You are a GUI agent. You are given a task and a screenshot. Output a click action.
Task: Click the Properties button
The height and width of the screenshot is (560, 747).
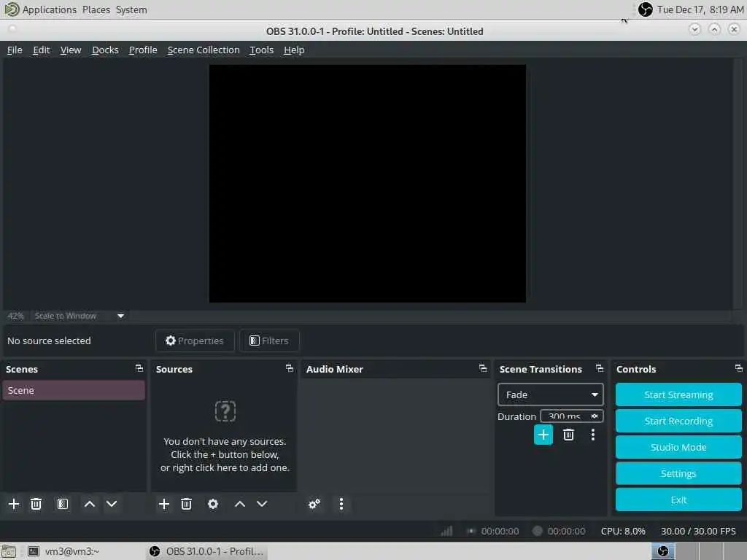195,341
